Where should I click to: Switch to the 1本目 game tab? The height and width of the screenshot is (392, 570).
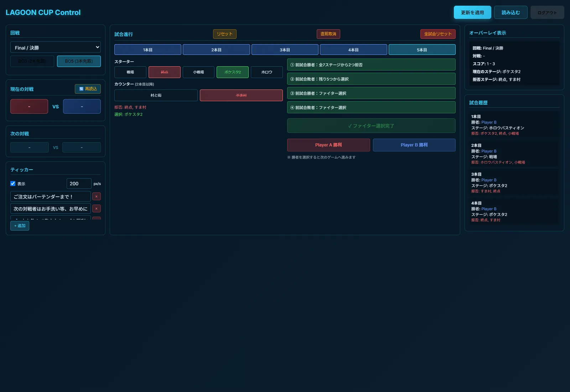(x=148, y=50)
